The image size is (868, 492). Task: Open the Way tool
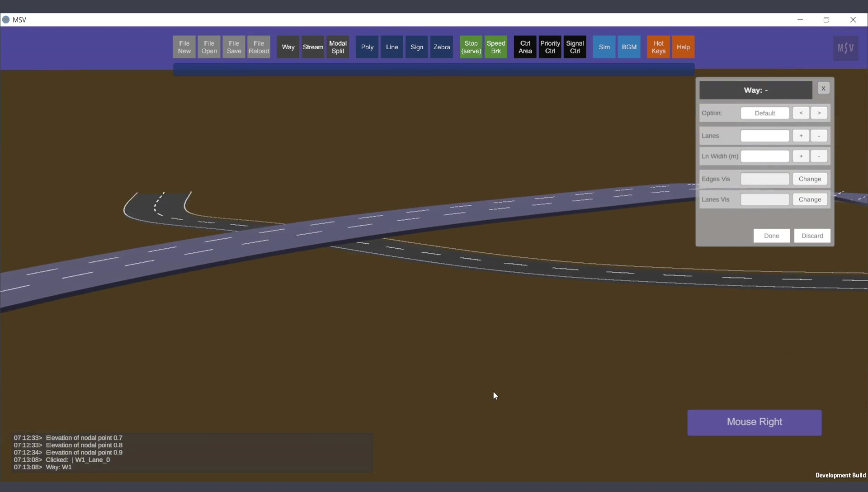coord(288,47)
